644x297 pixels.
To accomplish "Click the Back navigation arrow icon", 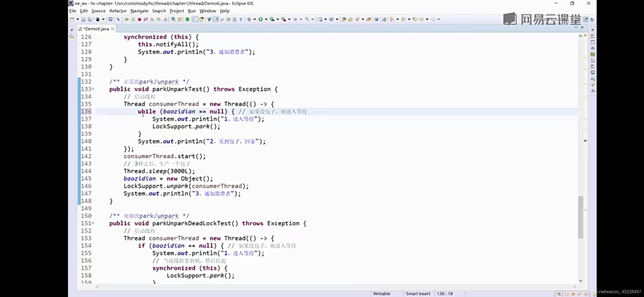I will pyautogui.click(x=421, y=19).
